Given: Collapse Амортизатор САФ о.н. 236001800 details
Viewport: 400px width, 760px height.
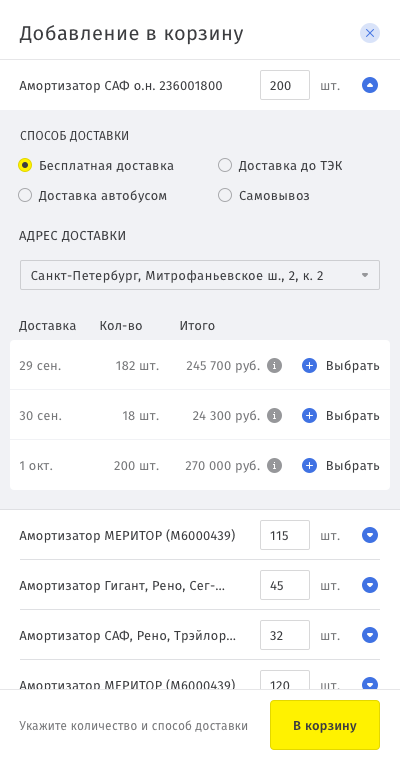Looking at the screenshot, I should (370, 85).
